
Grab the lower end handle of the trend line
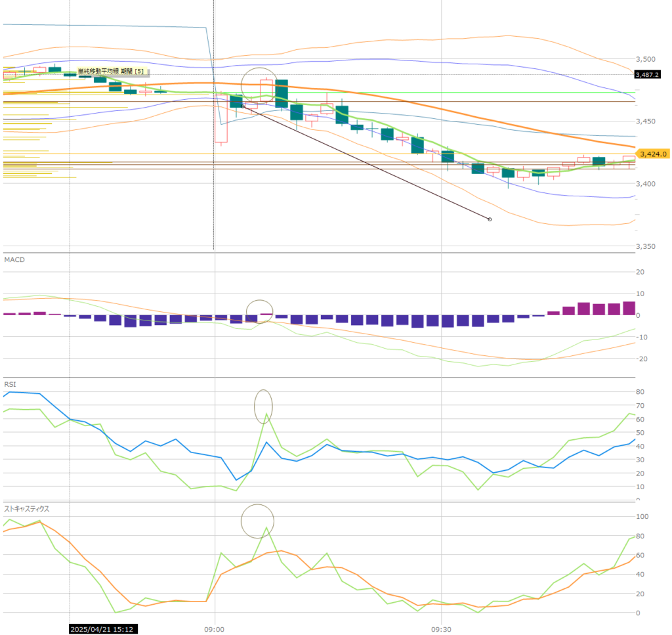click(x=490, y=219)
